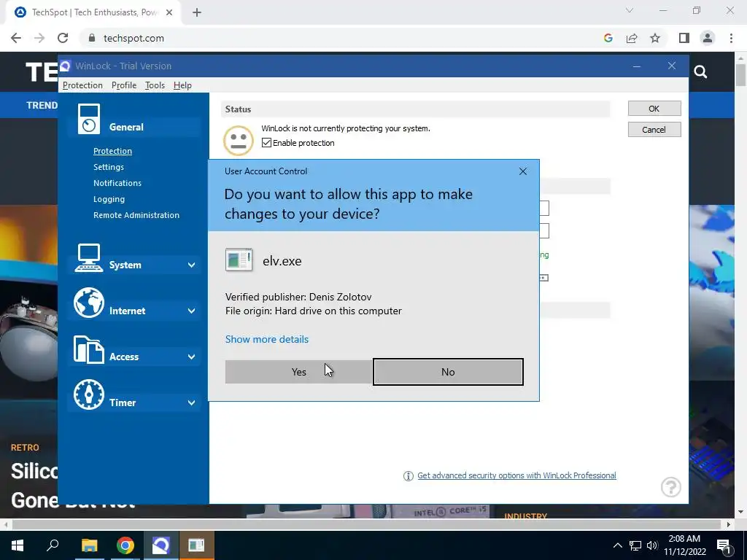The image size is (747, 560).
Task: Click the volume speaker tray icon
Action: tap(652, 545)
